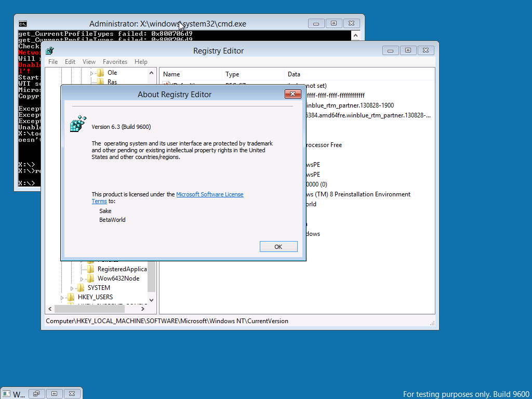
Task: Click the registry path in the status bar
Action: (167, 321)
